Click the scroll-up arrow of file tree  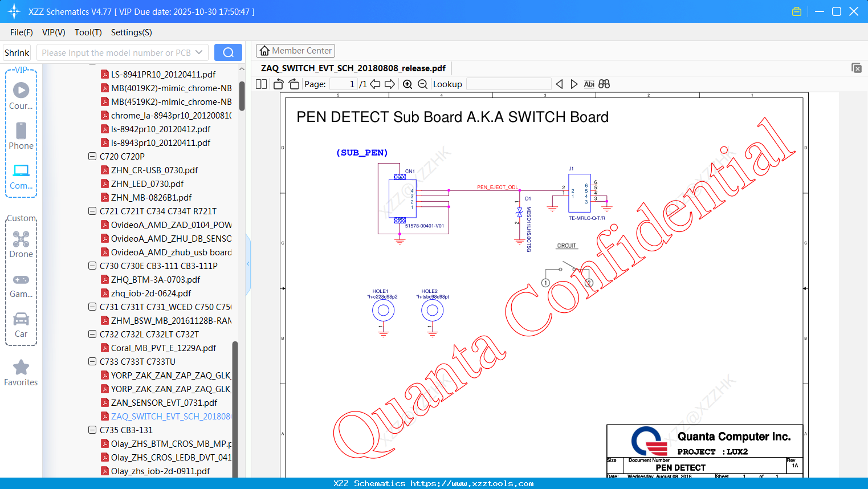coord(242,69)
